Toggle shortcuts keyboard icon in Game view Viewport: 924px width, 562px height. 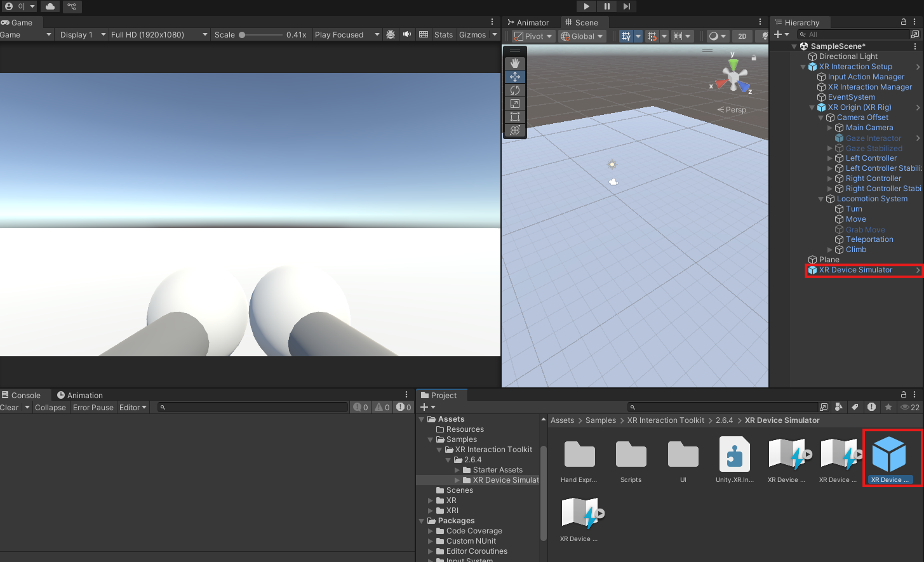(424, 34)
